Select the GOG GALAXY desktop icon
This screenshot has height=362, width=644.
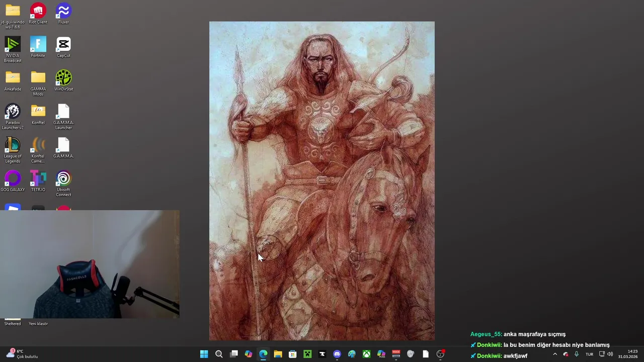tap(13, 182)
